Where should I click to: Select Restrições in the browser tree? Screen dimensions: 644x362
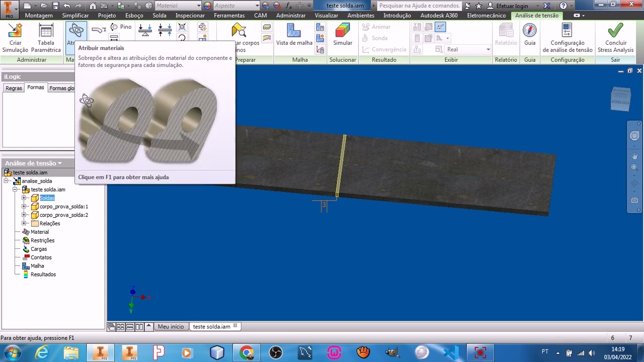(x=42, y=240)
